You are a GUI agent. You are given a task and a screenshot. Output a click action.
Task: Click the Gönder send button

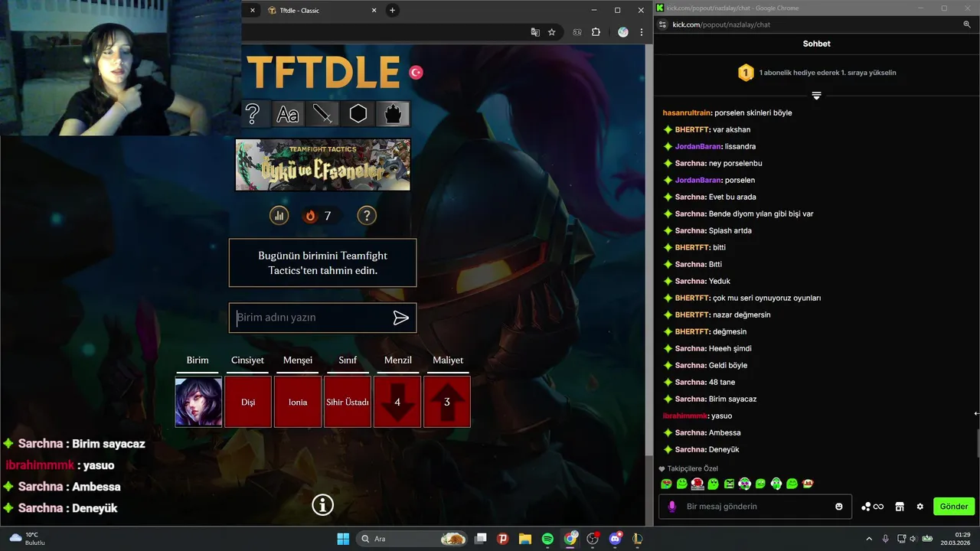point(954,507)
